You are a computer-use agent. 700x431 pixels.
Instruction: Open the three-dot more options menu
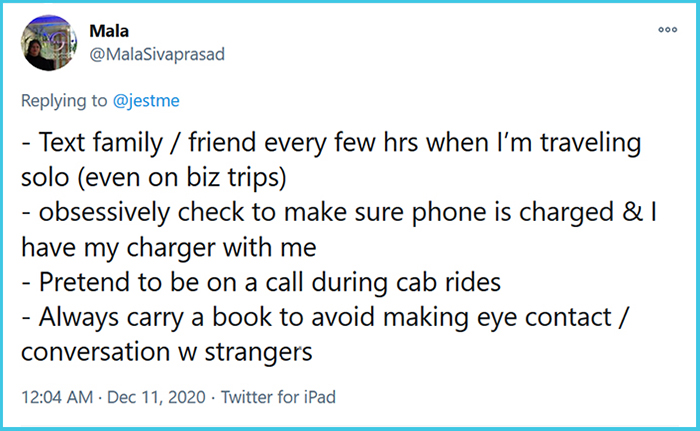click(x=667, y=29)
